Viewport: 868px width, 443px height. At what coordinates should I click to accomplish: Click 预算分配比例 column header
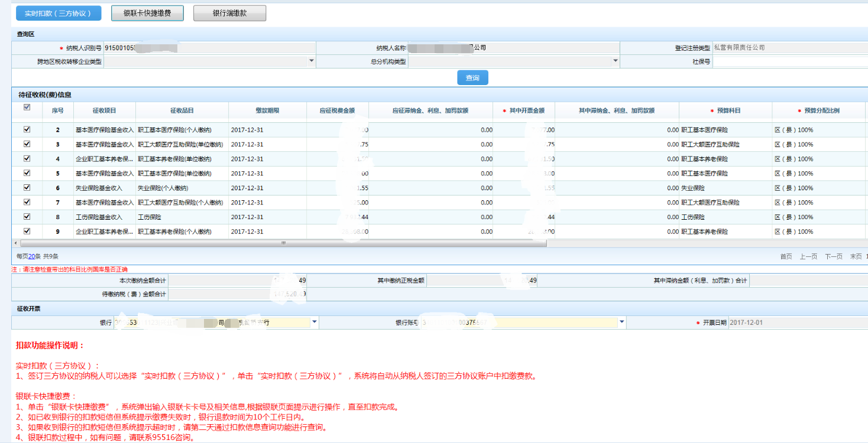pos(818,110)
